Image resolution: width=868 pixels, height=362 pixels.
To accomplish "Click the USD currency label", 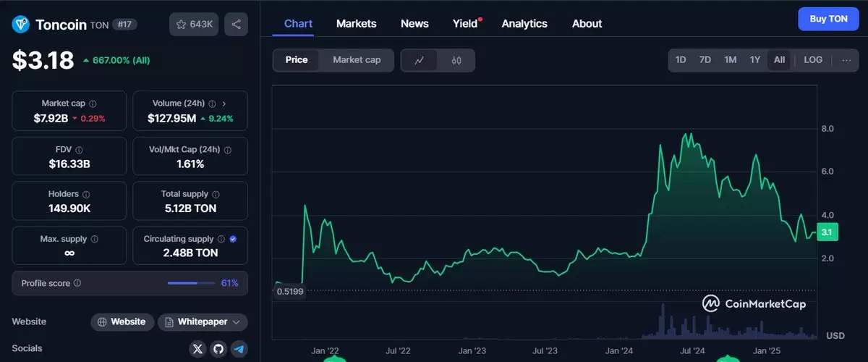I will pos(835,336).
